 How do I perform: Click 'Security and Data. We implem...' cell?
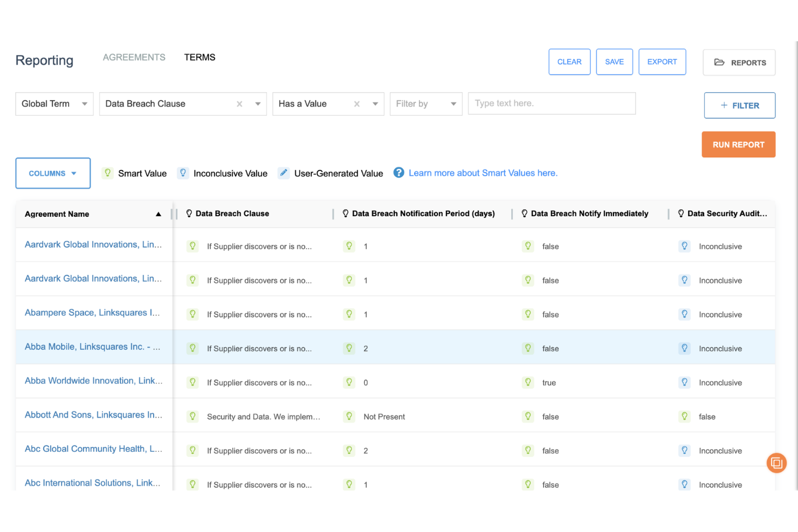pyautogui.click(x=264, y=417)
